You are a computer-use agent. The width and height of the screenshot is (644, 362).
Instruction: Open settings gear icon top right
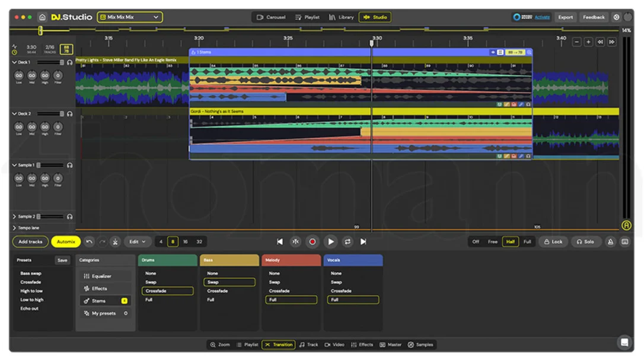(x=616, y=17)
